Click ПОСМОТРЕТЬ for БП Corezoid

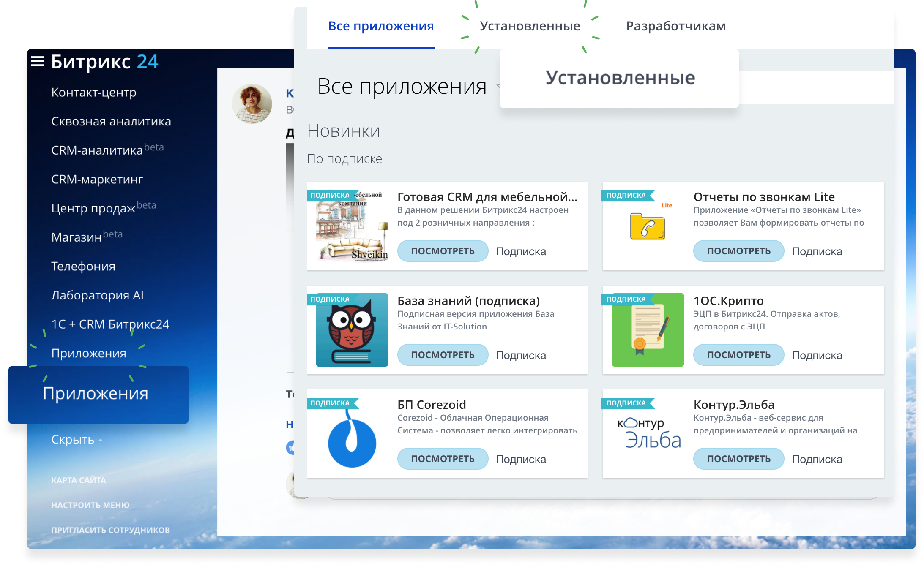443,459
